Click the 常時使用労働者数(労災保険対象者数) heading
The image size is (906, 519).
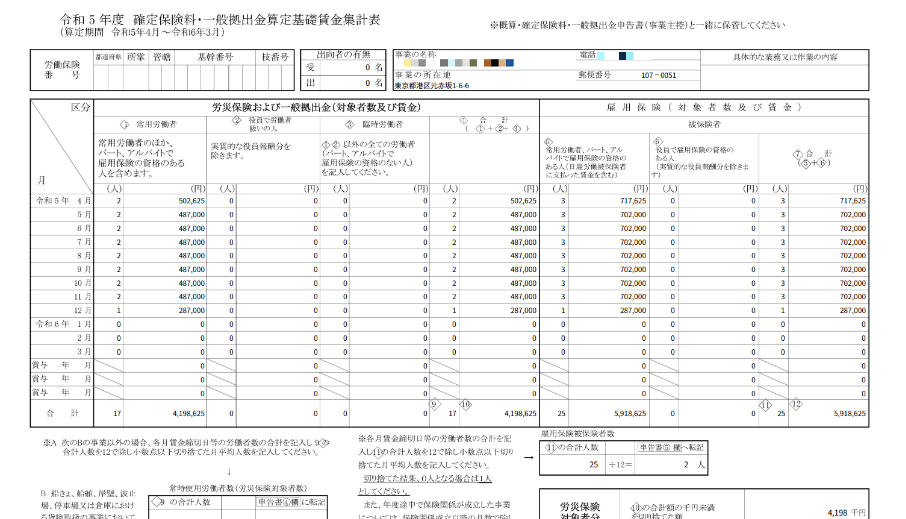click(x=237, y=488)
